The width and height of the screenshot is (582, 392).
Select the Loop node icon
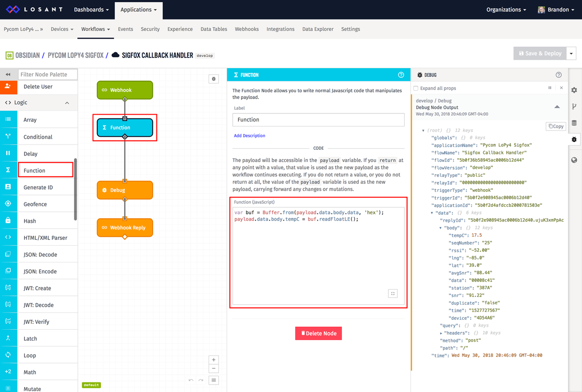pos(8,355)
